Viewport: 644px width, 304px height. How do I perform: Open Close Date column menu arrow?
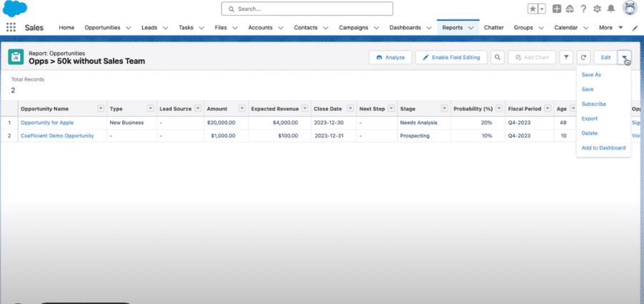350,109
